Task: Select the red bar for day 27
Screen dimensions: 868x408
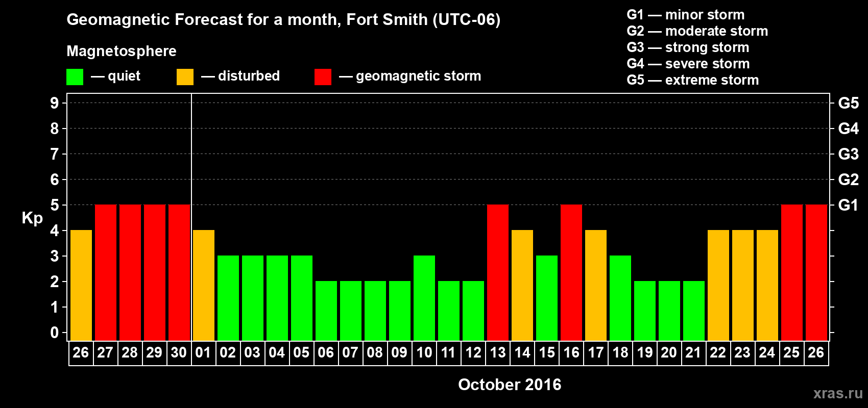Action: (106, 272)
